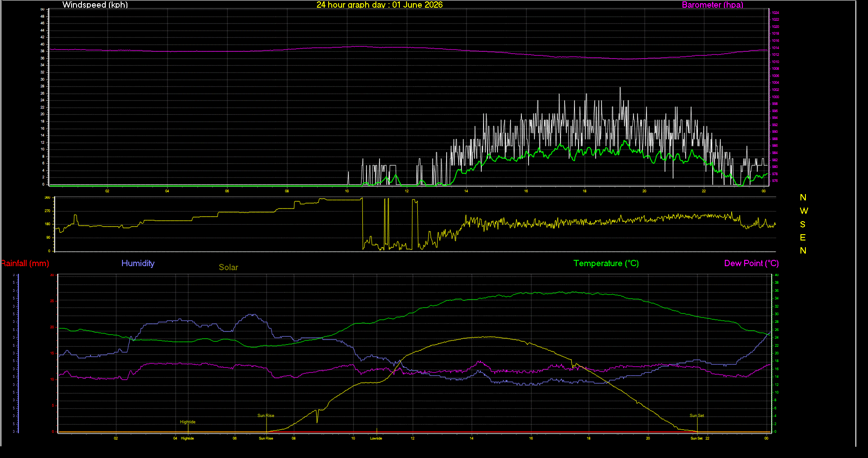Screen dimensions: 868x458
Task: Click hour '14' on the lower graph axis
Action: (x=471, y=438)
